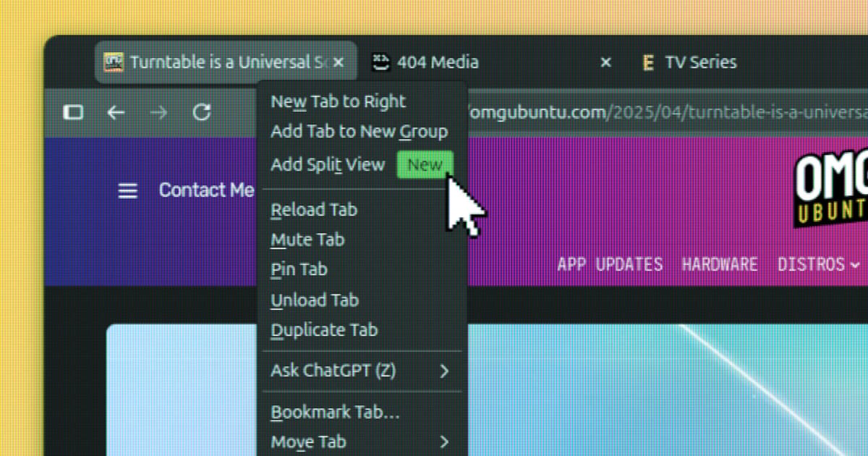Open the Contact Me link
Screen dimensions: 868x456
pyautogui.click(x=206, y=190)
